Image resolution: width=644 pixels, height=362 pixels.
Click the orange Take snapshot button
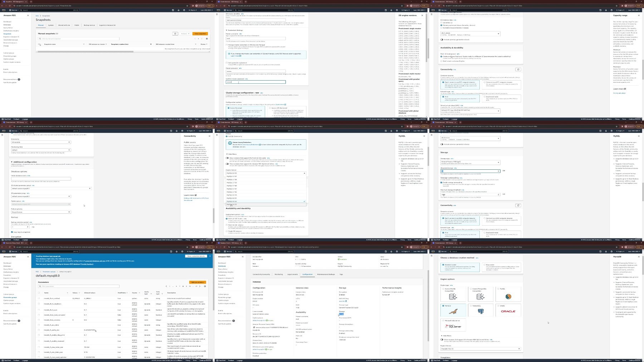(200, 34)
